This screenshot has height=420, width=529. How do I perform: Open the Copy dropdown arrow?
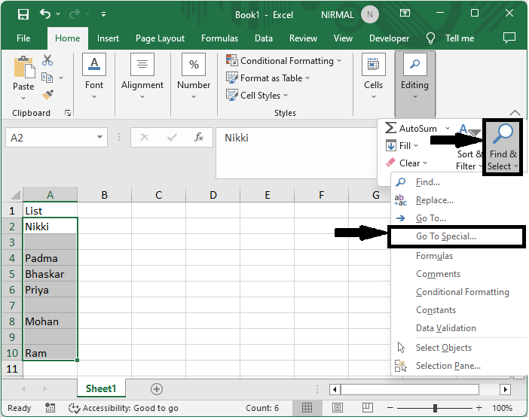[61, 78]
